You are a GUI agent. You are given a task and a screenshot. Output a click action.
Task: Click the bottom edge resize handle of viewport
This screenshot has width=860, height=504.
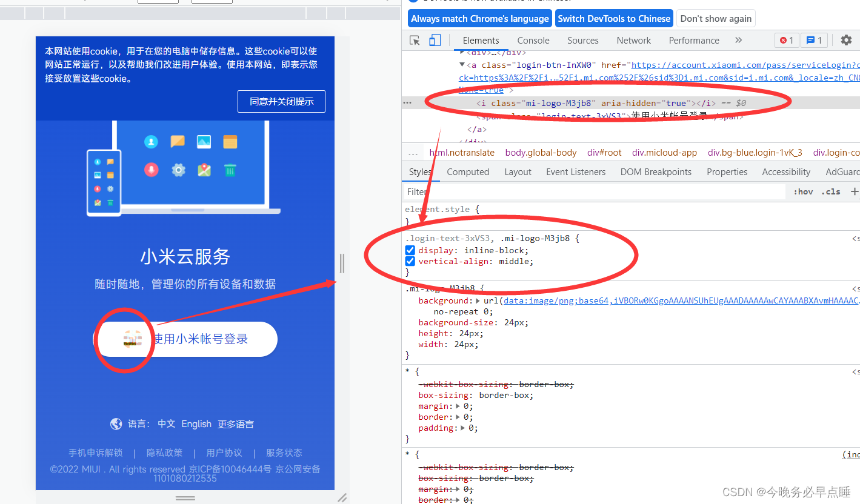[185, 497]
